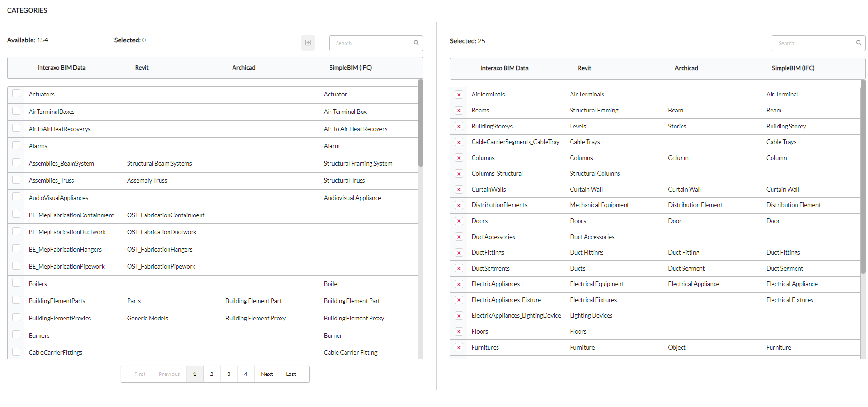Viewport: 868px width, 407px height.
Task: Remove DuctFittings selection
Action: pos(459,253)
